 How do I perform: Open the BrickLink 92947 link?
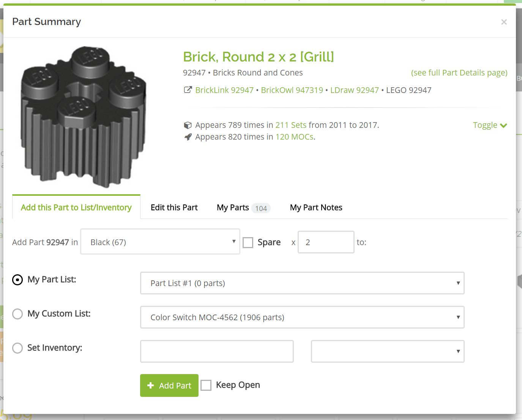[224, 90]
